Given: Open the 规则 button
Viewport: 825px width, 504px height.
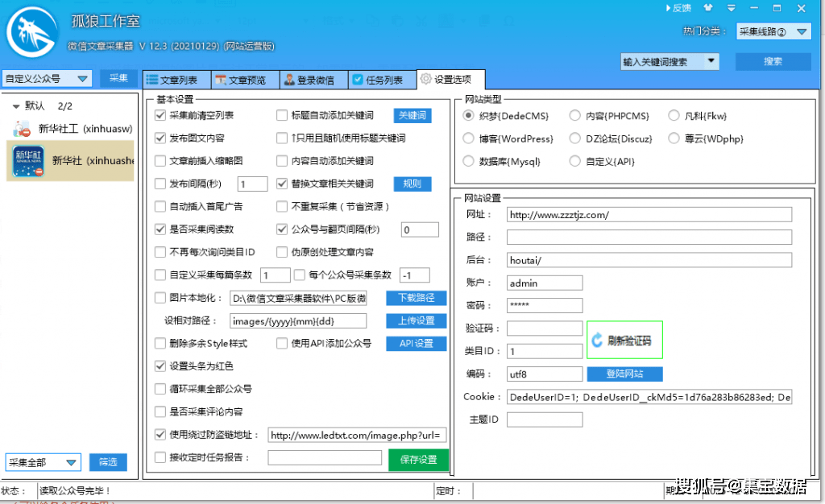Looking at the screenshot, I should [x=412, y=184].
